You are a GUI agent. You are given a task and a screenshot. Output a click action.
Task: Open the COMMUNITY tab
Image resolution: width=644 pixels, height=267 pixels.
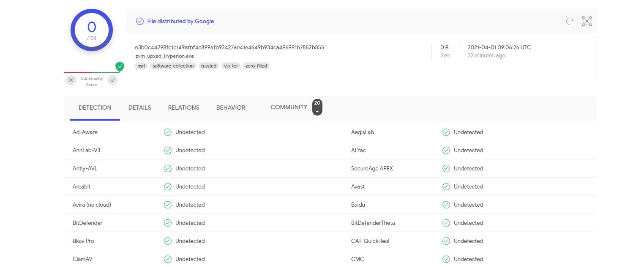[x=289, y=107]
